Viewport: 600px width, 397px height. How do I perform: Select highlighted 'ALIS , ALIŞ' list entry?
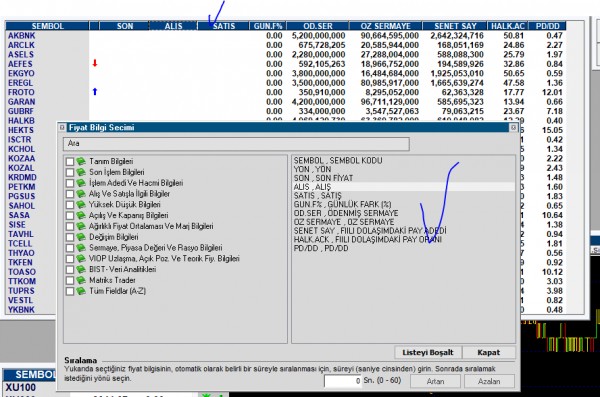403,187
